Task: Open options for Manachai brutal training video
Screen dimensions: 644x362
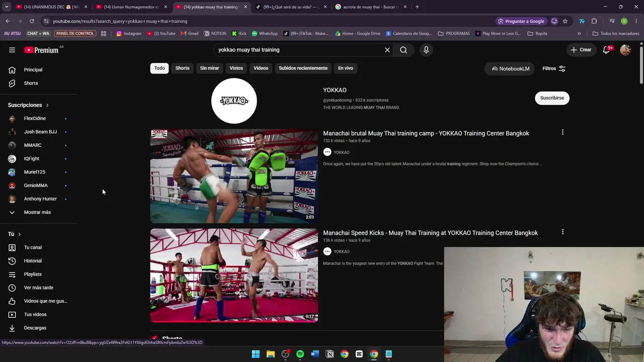Action: [x=562, y=132]
